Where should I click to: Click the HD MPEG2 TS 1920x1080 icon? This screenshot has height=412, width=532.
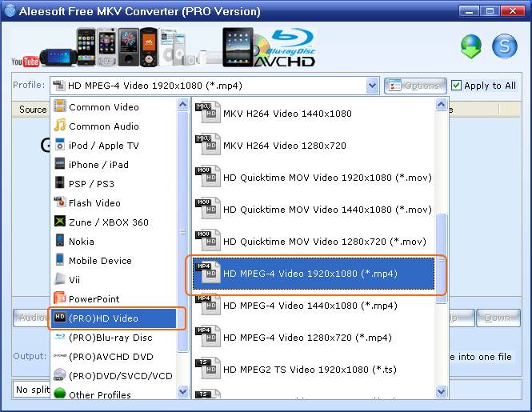[207, 370]
